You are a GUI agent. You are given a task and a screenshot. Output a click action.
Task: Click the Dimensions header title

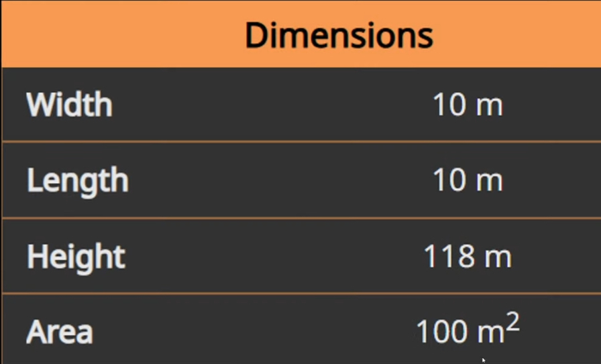point(339,35)
